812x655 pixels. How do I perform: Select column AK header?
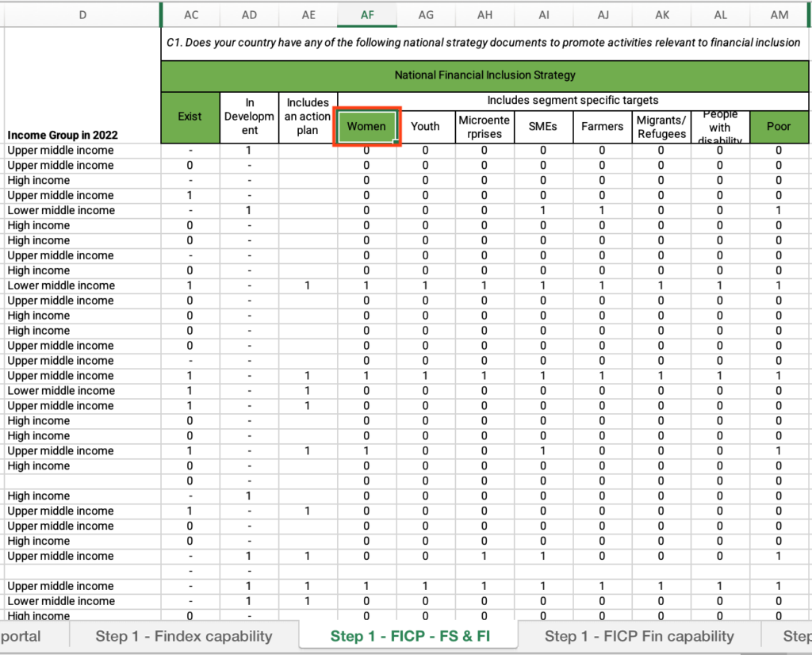662,15
